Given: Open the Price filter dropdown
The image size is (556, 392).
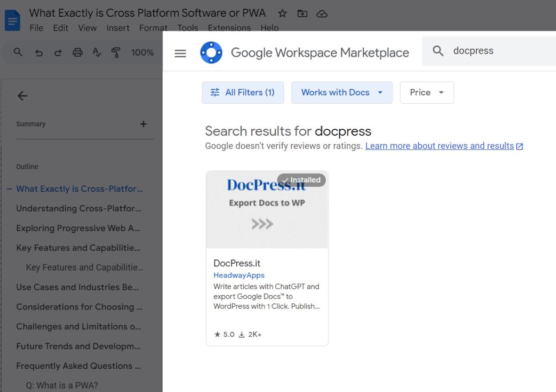Looking at the screenshot, I should point(427,92).
